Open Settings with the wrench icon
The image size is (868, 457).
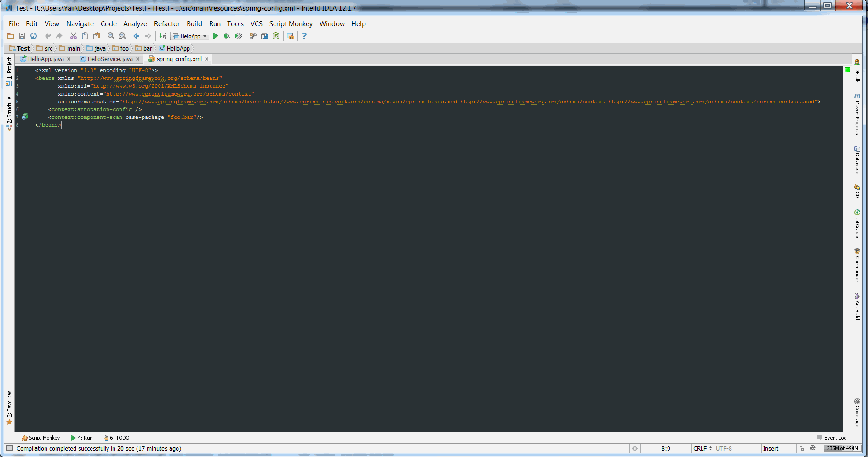[x=253, y=36]
